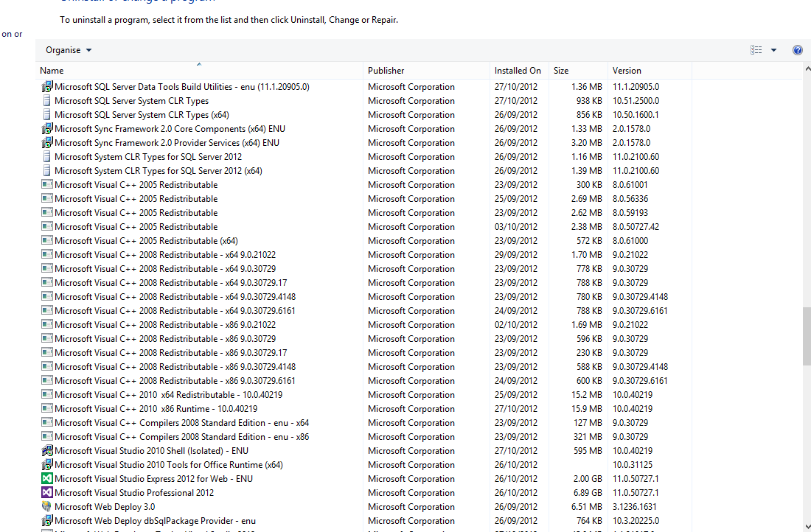This screenshot has width=811, height=532.
Task: Sort list by Installed On column
Action: 518,71
